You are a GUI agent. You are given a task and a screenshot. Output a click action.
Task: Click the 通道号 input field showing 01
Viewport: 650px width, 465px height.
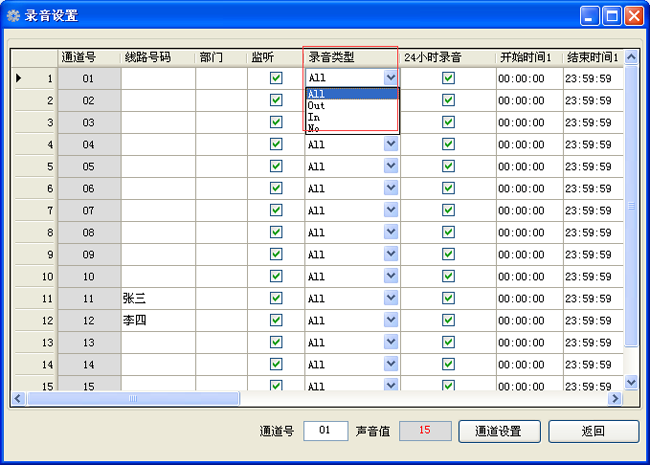pyautogui.click(x=325, y=431)
